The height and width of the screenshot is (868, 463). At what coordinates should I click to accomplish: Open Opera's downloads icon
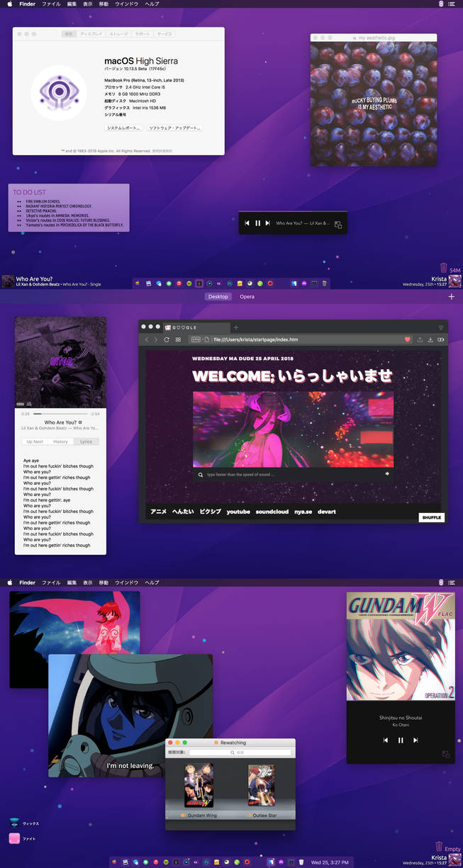(430, 339)
